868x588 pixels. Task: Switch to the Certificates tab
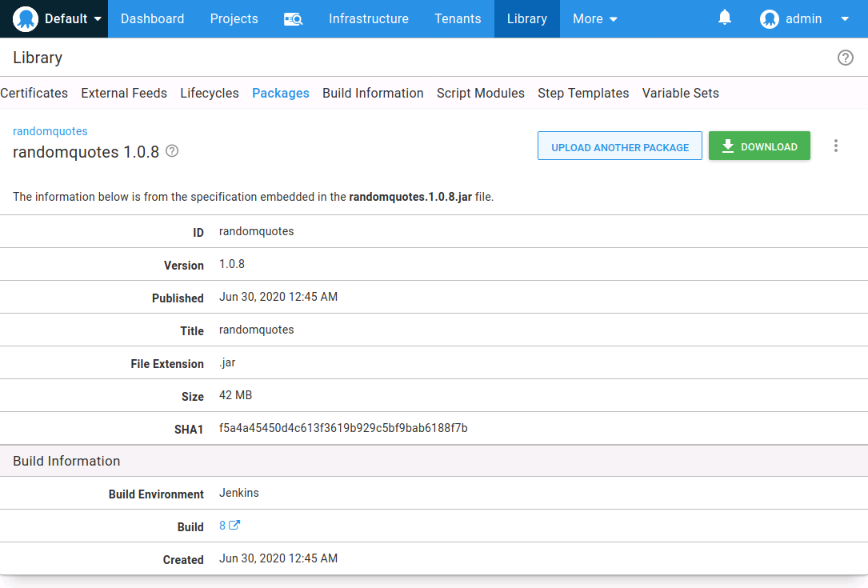(34, 93)
